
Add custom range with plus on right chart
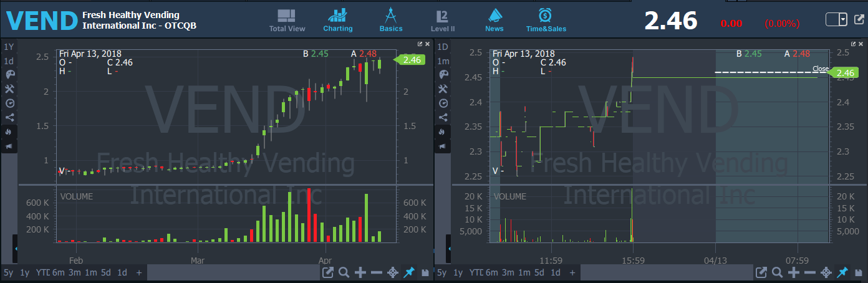(572, 272)
